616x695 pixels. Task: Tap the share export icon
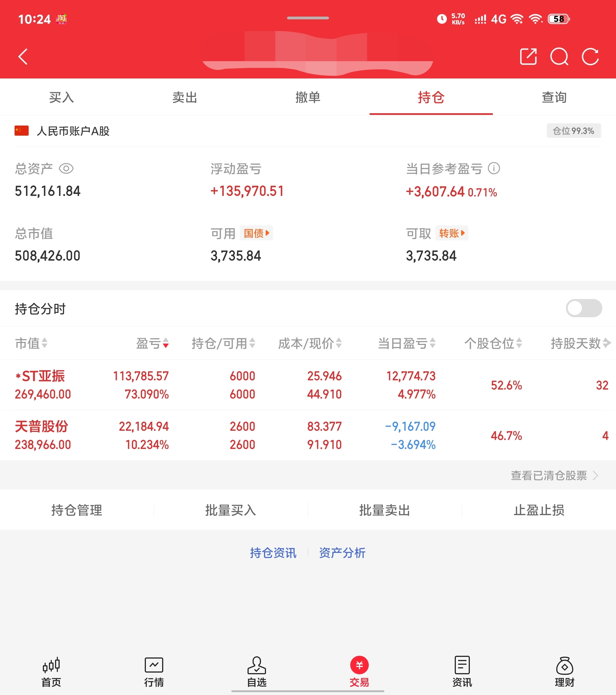pos(528,56)
